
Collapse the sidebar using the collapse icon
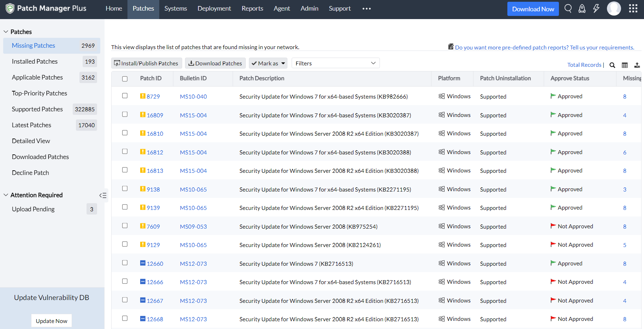[103, 195]
